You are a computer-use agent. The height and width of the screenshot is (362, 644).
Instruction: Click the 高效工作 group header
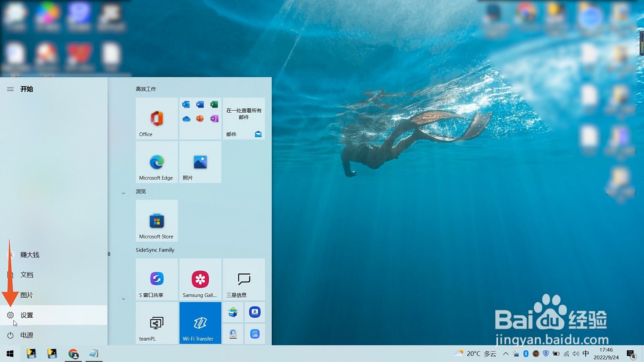[x=146, y=89]
